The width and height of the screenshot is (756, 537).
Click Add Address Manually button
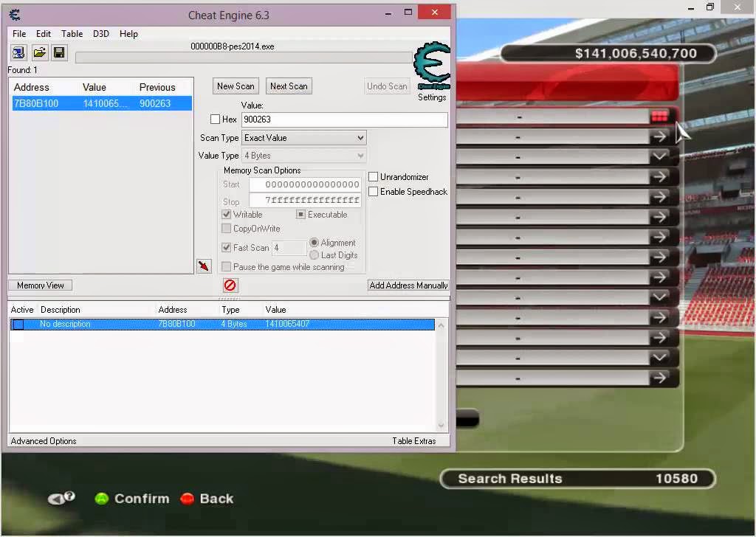pyautogui.click(x=408, y=285)
